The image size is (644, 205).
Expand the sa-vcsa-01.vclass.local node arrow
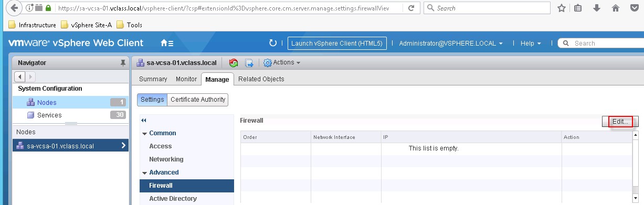pos(124,145)
